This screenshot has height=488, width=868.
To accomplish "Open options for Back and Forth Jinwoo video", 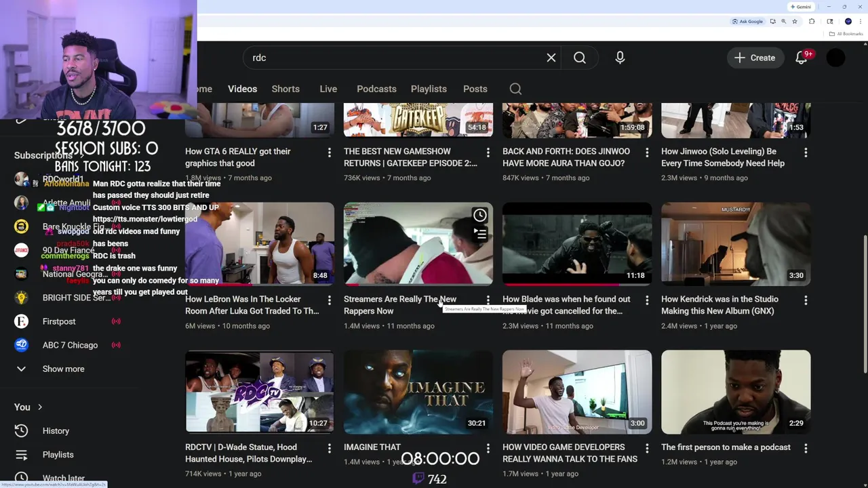I will click(x=647, y=153).
